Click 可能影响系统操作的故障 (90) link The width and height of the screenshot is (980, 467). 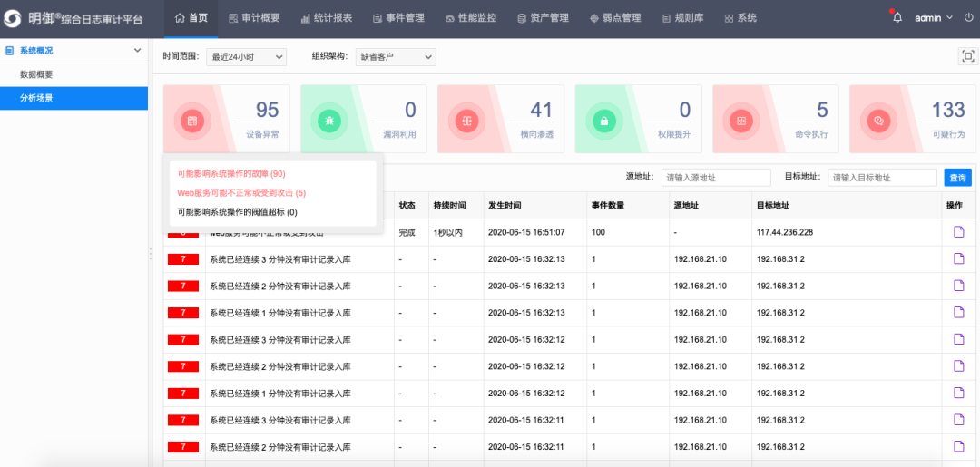click(x=231, y=173)
